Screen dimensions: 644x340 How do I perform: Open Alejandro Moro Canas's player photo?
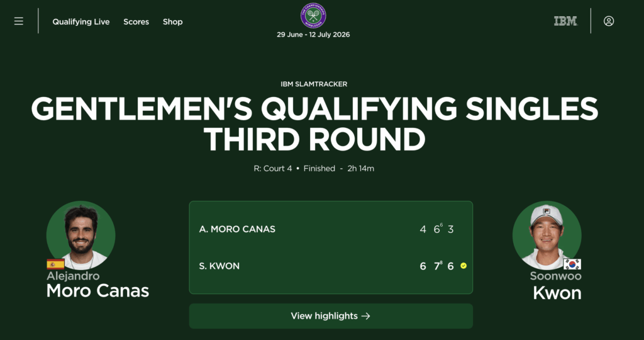click(81, 235)
